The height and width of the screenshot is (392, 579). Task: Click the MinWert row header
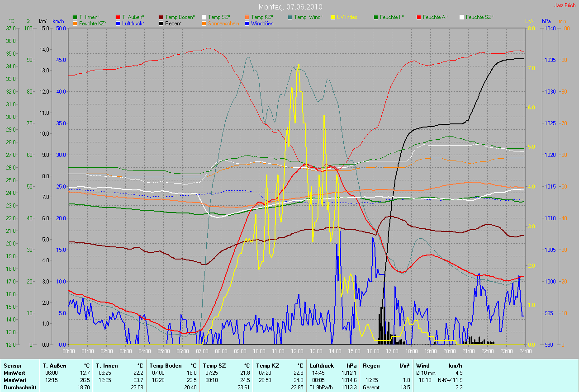tap(14, 373)
